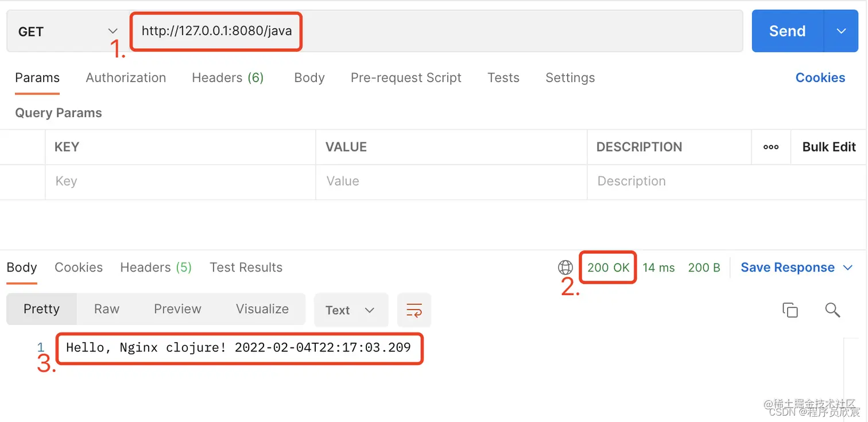Viewport: 868px width, 422px height.
Task: Open the three-dots column options
Action: tap(771, 147)
